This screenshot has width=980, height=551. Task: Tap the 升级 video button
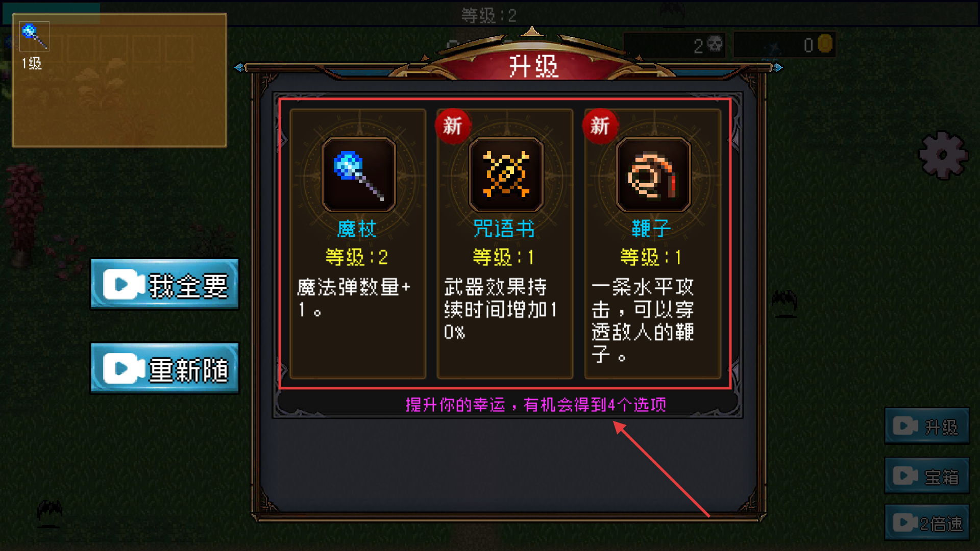point(927,426)
